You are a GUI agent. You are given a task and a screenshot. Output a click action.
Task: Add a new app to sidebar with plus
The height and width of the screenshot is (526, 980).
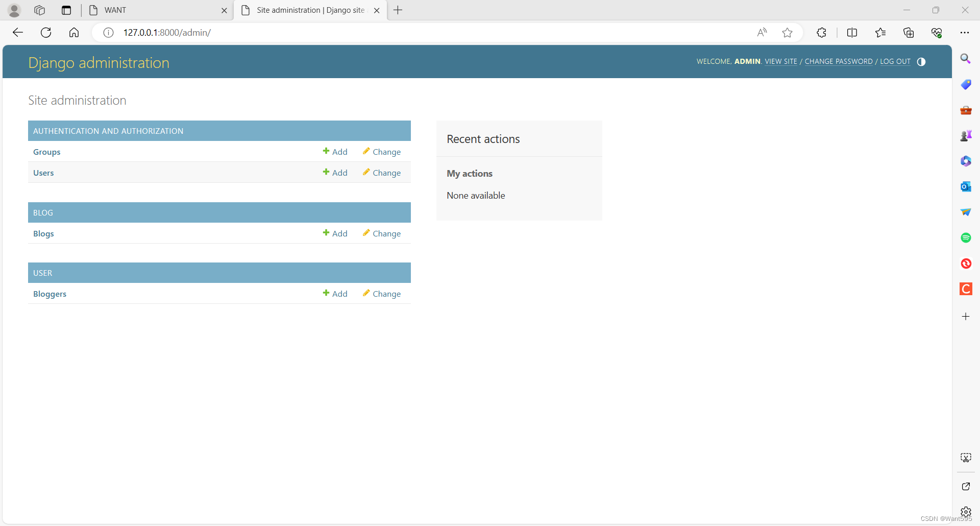966,317
